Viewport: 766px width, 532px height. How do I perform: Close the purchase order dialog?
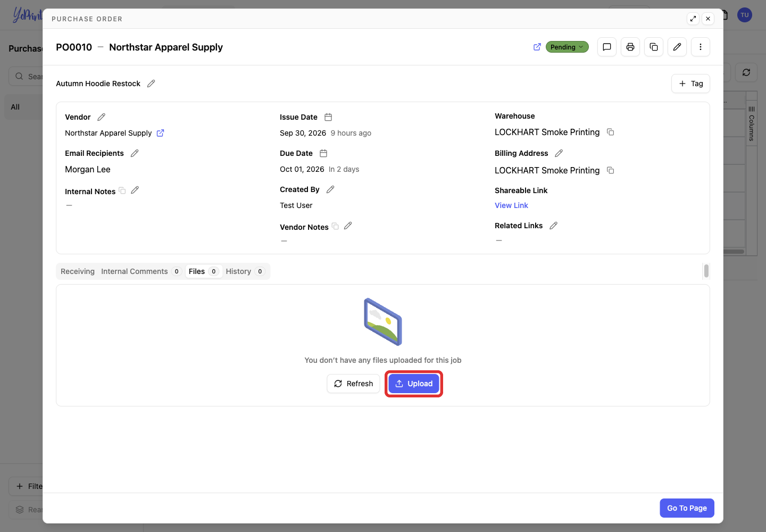point(708,19)
